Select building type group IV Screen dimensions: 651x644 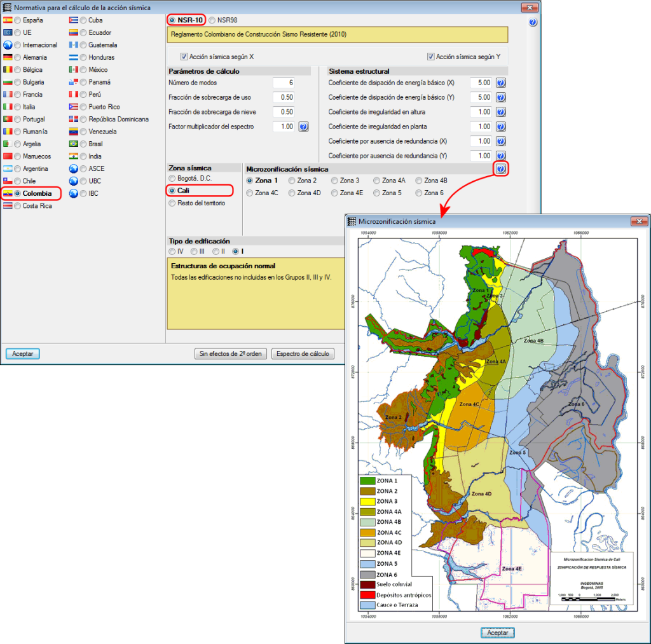(x=172, y=252)
